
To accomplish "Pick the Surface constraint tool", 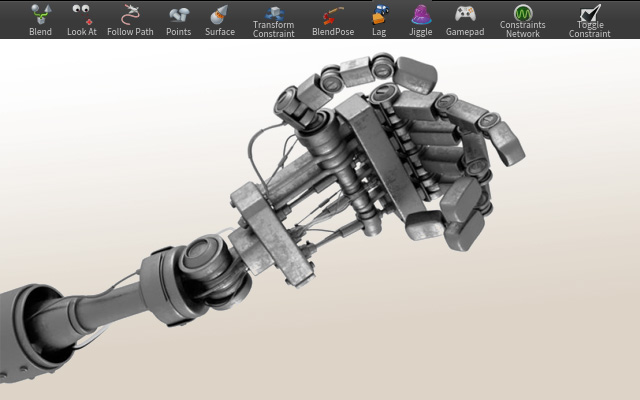I will tap(220, 20).
